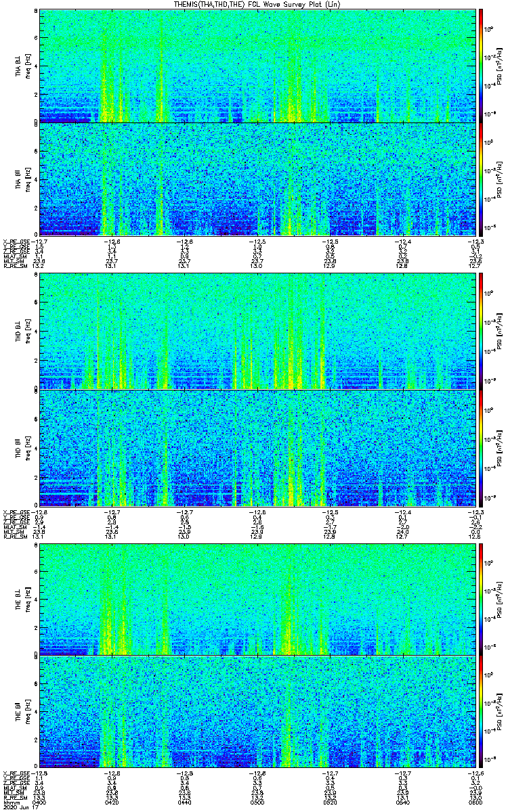The image size is (508, 812).
Task: Click the THE B-parallel spectrogram panel
Action: tap(256, 712)
